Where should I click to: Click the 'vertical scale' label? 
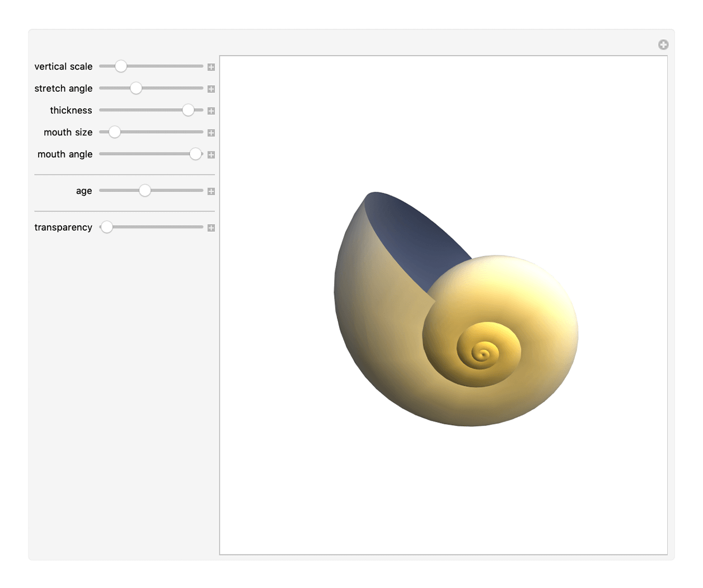pyautogui.click(x=63, y=67)
